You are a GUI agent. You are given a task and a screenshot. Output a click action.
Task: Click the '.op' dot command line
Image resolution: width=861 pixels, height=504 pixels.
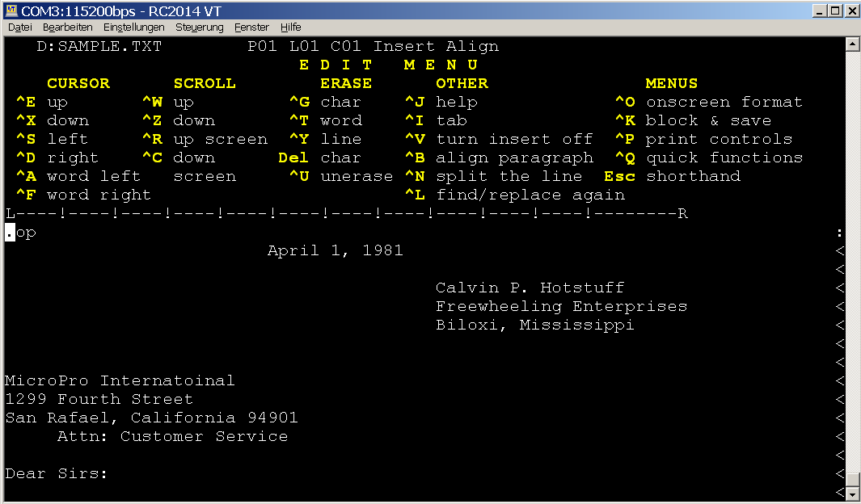point(21,233)
